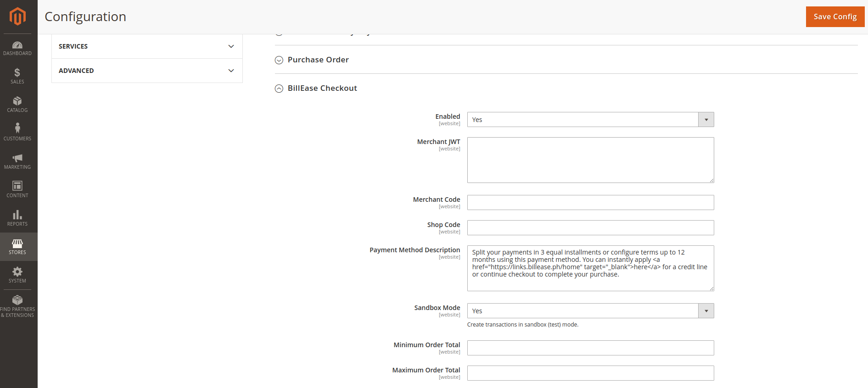868x388 pixels.
Task: Click the Payment Method Description resize handle
Action: [x=711, y=288]
